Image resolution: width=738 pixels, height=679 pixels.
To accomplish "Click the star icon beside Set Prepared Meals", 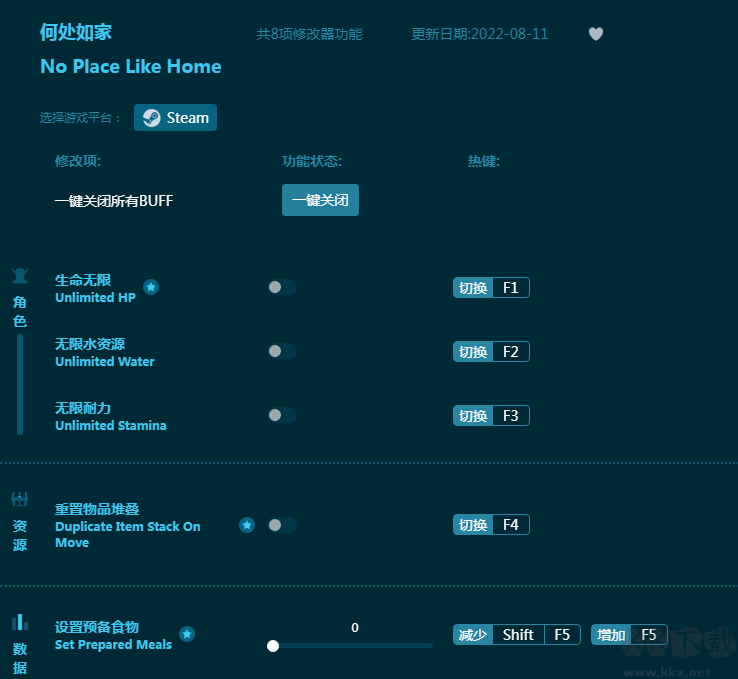I will pyautogui.click(x=187, y=634).
